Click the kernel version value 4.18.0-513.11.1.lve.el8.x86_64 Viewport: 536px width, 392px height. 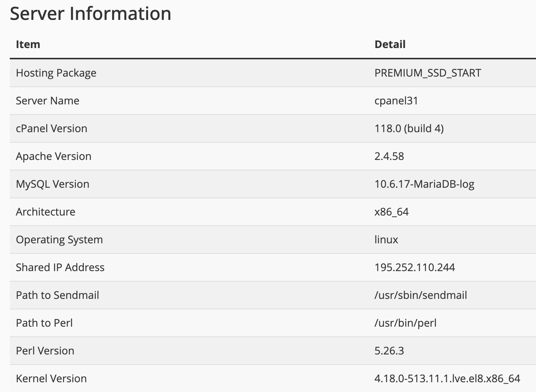(447, 378)
